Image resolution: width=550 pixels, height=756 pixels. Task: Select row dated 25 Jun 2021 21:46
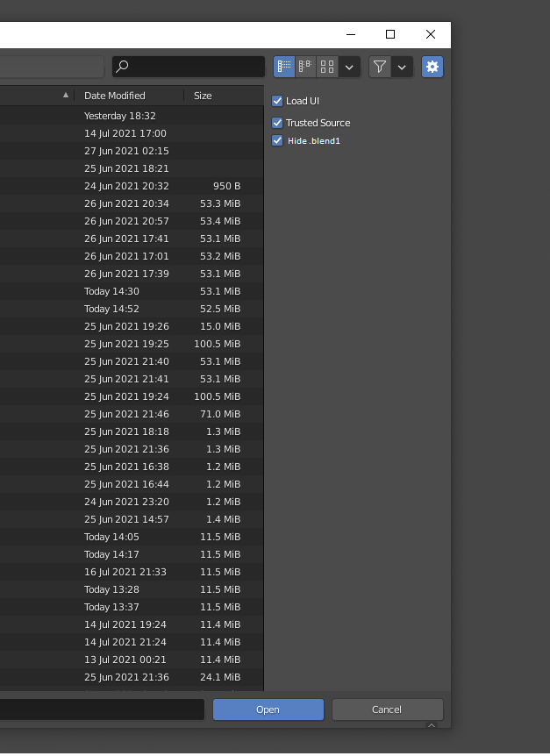[x=132, y=414]
